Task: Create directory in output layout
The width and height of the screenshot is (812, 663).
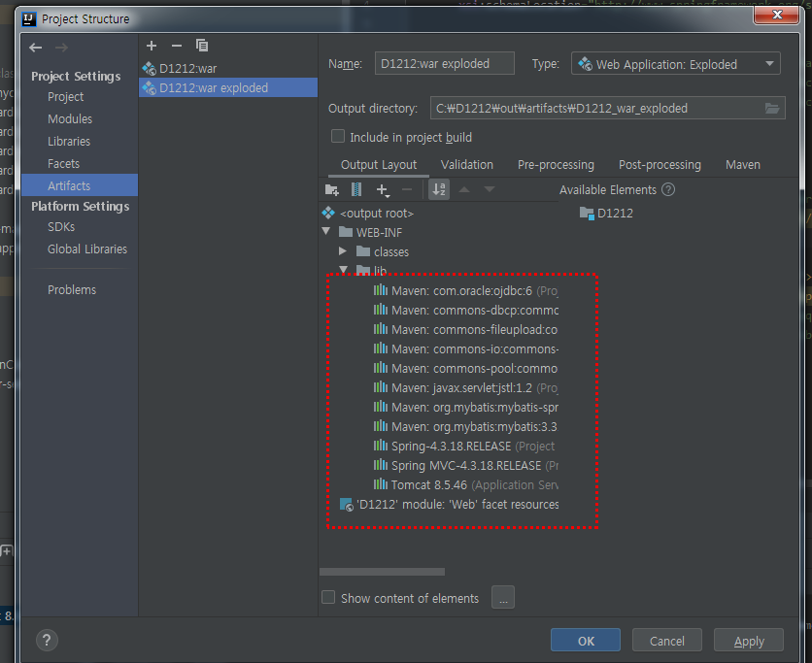Action: (x=331, y=190)
